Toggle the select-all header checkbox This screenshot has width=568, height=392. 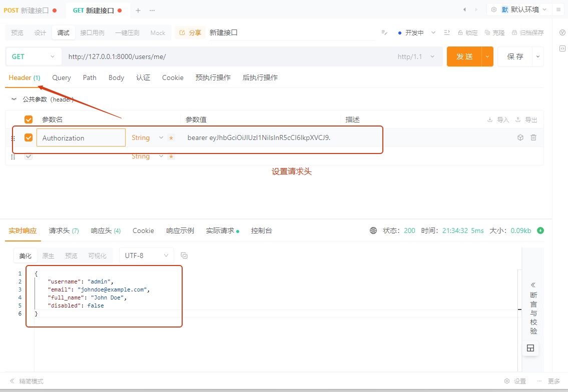click(x=29, y=119)
